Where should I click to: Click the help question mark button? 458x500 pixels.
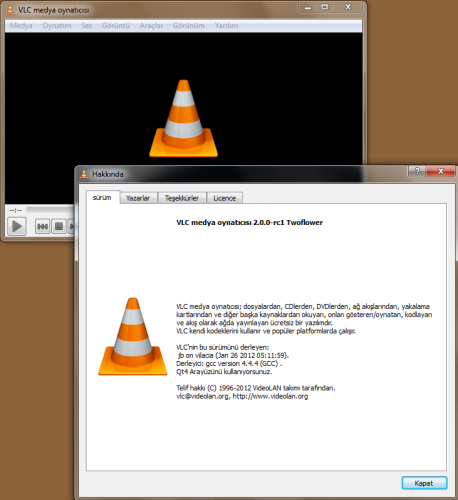(417, 171)
